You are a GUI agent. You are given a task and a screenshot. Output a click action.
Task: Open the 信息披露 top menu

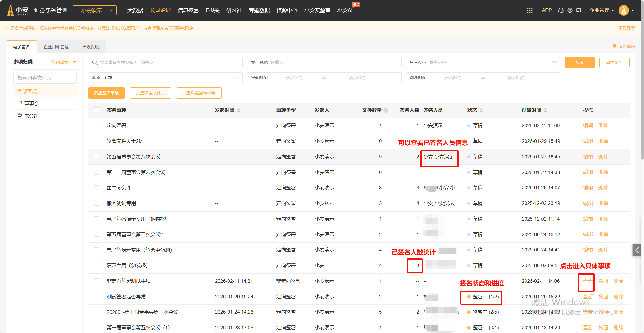pos(188,10)
